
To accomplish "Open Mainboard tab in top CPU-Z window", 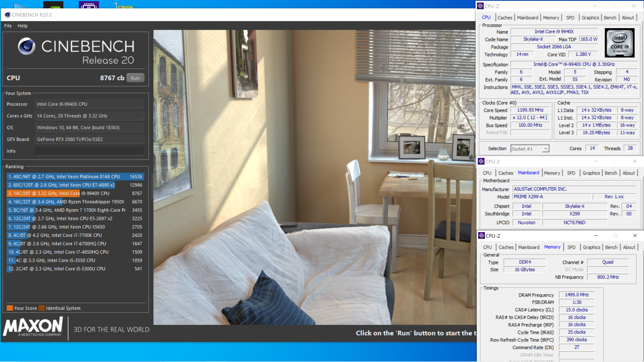I will click(x=527, y=18).
